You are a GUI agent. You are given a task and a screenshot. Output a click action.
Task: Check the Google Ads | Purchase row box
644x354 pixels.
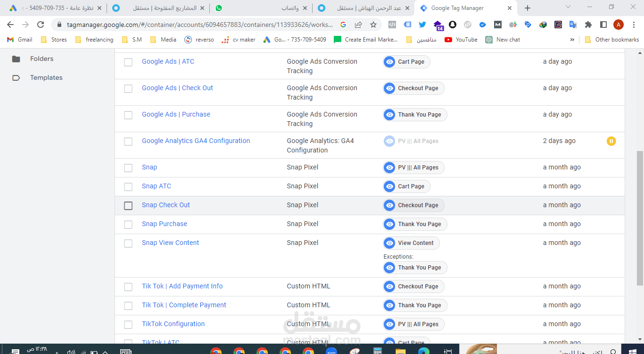tap(128, 115)
